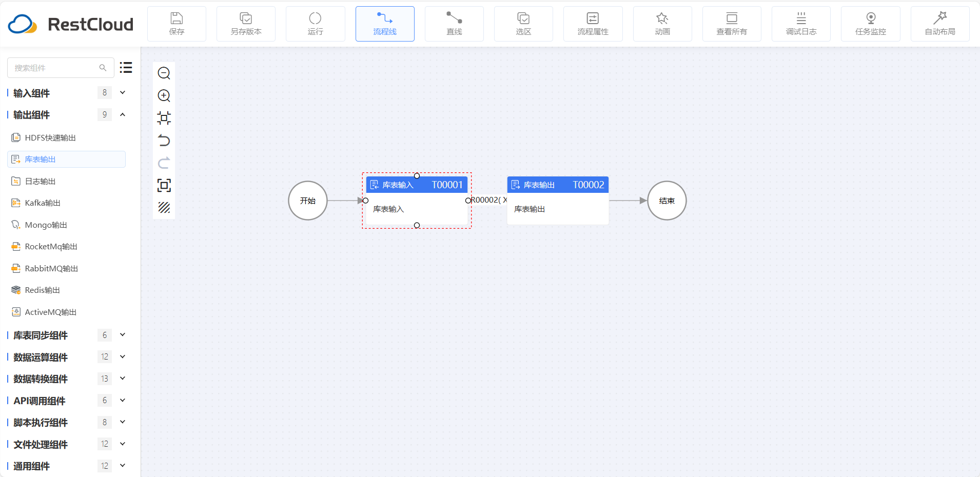Click right anchor point of T00001 node
Image resolution: width=980 pixels, height=477 pixels.
[x=468, y=201]
